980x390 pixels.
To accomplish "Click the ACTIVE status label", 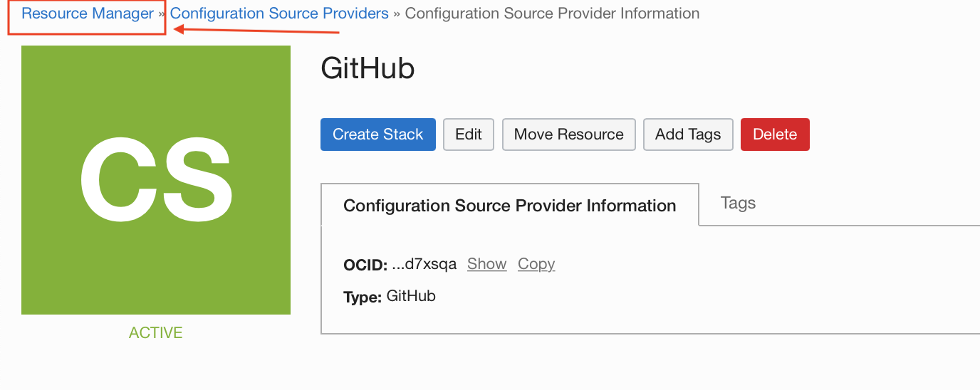I will coord(156,333).
